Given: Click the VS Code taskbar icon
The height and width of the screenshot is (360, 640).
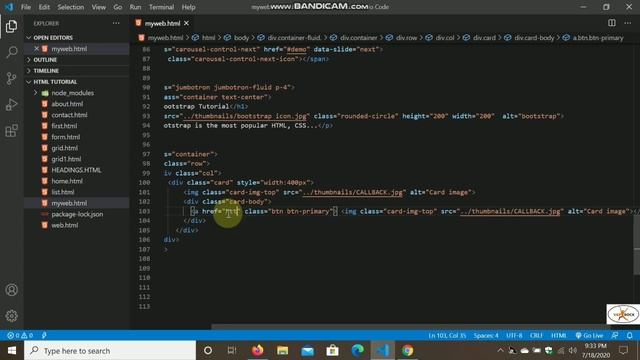Looking at the screenshot, I should point(382,350).
